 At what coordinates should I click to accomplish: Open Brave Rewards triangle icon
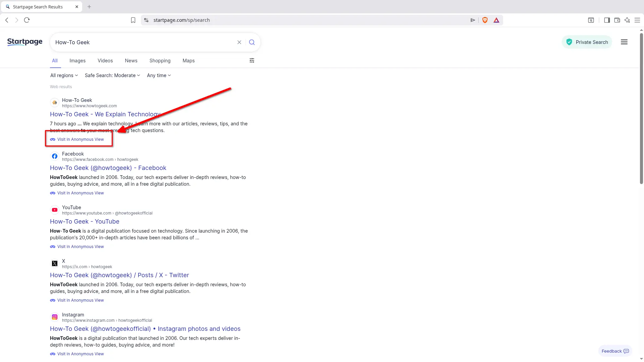click(496, 20)
